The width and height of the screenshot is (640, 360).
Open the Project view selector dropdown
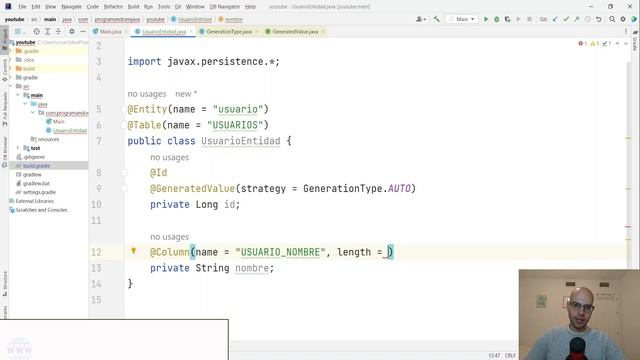coord(19,31)
